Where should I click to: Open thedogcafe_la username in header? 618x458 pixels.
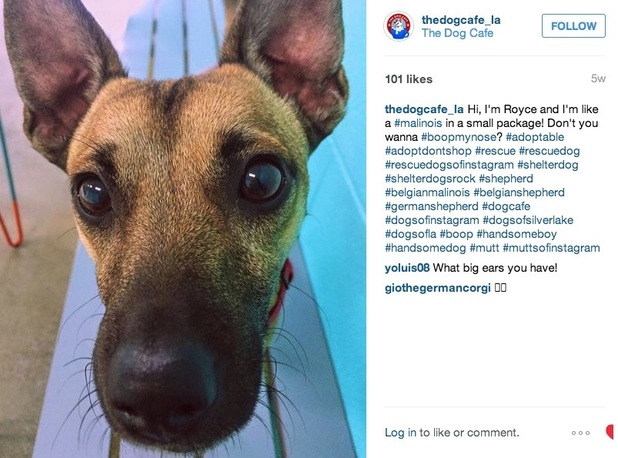(x=461, y=20)
